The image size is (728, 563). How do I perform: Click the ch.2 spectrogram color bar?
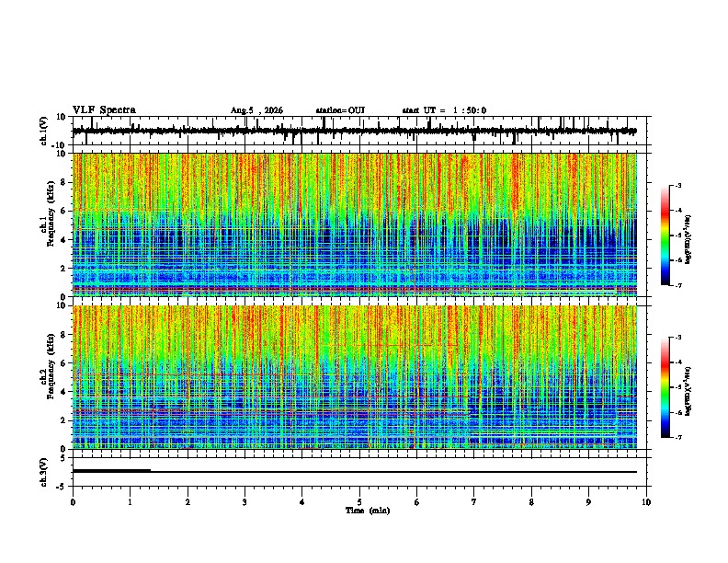pyautogui.click(x=665, y=387)
